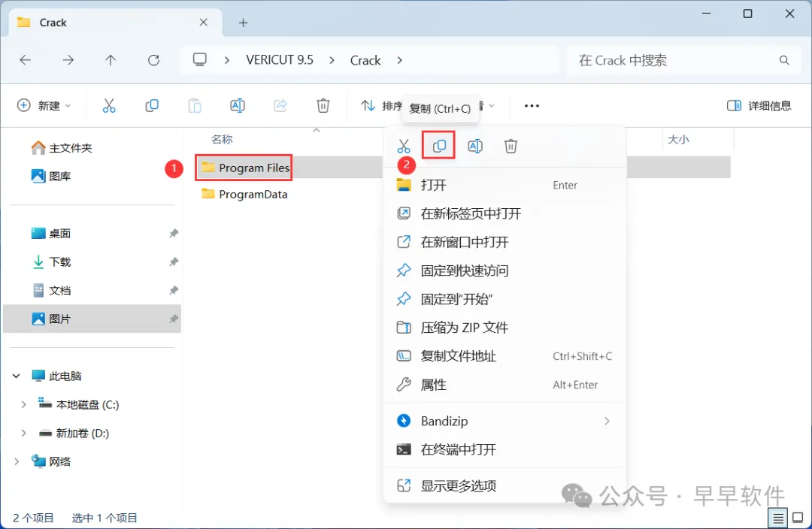Go back with the left arrow
Image resolution: width=812 pixels, height=529 pixels.
(x=25, y=60)
